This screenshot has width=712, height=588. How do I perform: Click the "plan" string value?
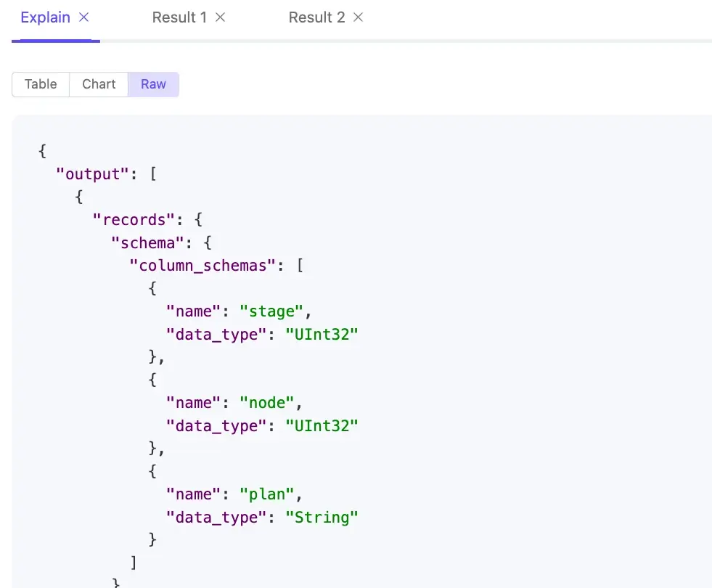[266, 494]
